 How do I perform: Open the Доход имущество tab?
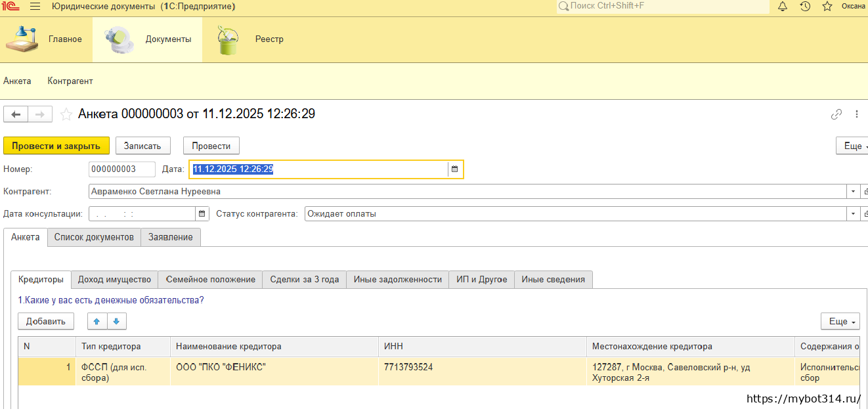click(114, 279)
